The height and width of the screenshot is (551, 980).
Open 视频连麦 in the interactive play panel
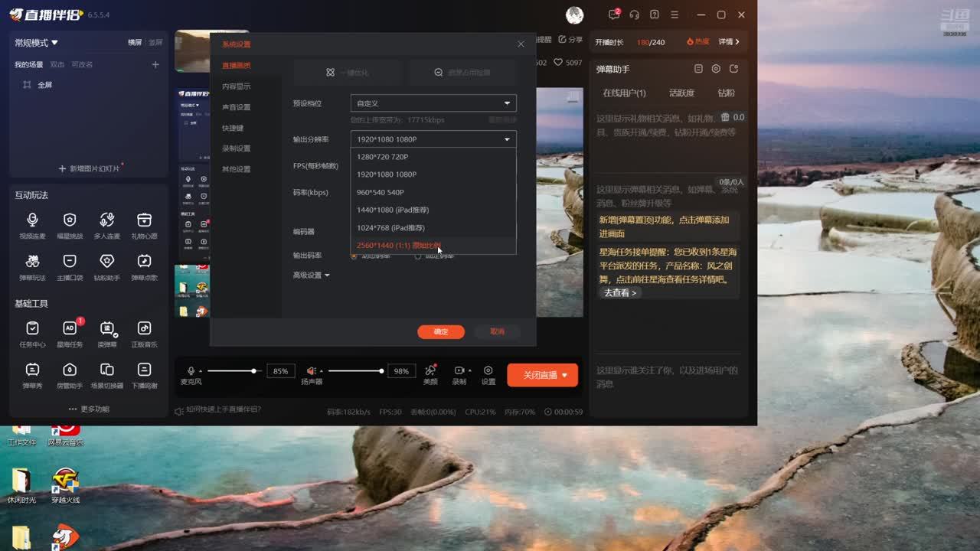point(32,225)
